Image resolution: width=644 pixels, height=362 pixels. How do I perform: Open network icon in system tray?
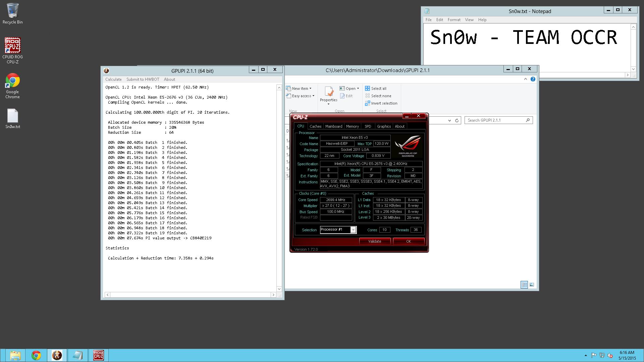602,355
